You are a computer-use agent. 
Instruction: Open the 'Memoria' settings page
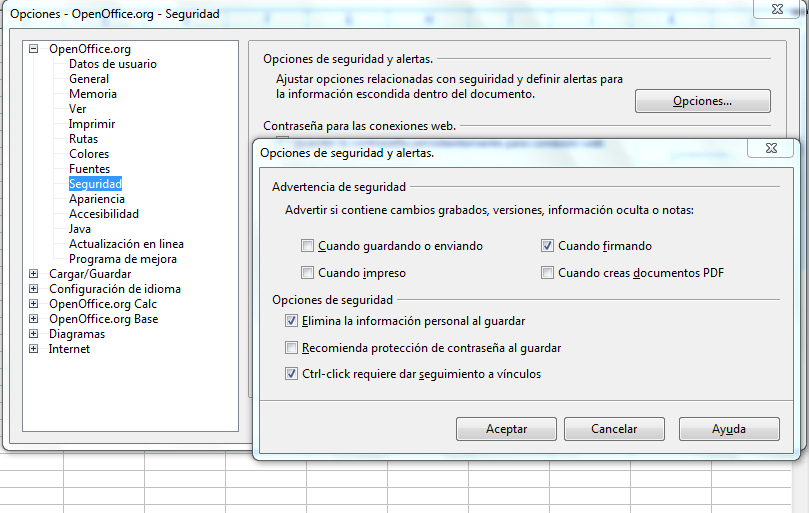point(92,94)
